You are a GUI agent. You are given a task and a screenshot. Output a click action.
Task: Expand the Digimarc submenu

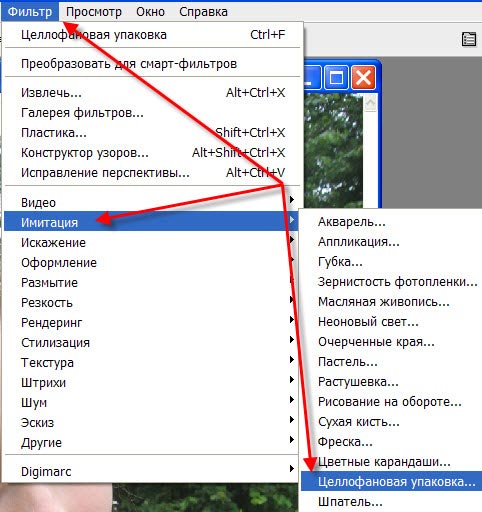[151, 471]
